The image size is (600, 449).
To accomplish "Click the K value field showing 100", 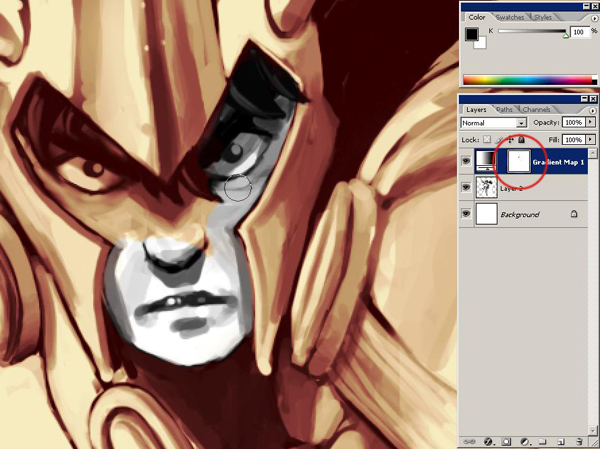I will [x=580, y=32].
